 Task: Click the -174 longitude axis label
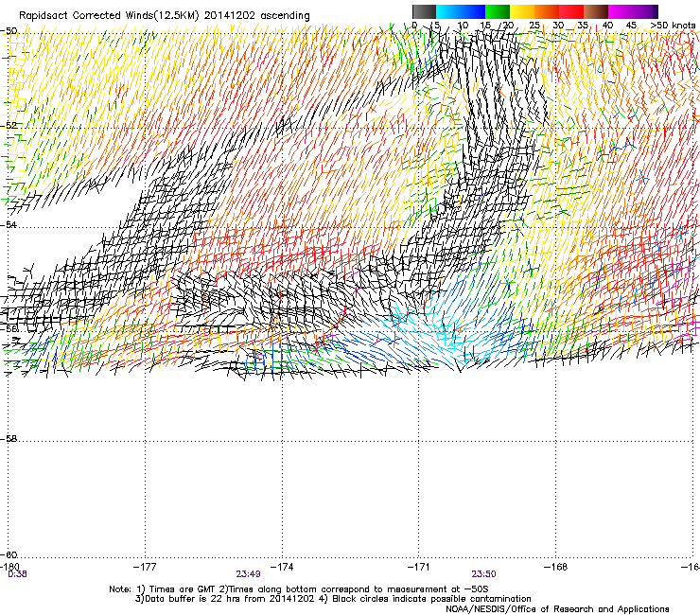tap(282, 567)
